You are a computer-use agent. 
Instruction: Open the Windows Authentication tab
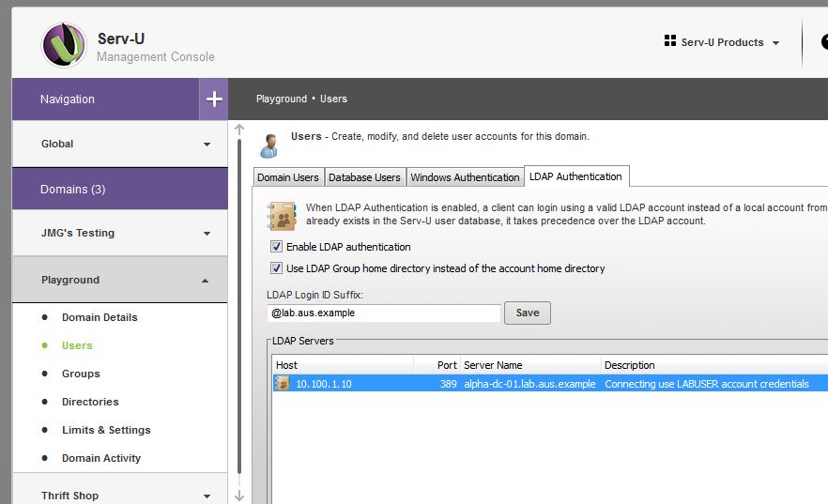tap(465, 177)
